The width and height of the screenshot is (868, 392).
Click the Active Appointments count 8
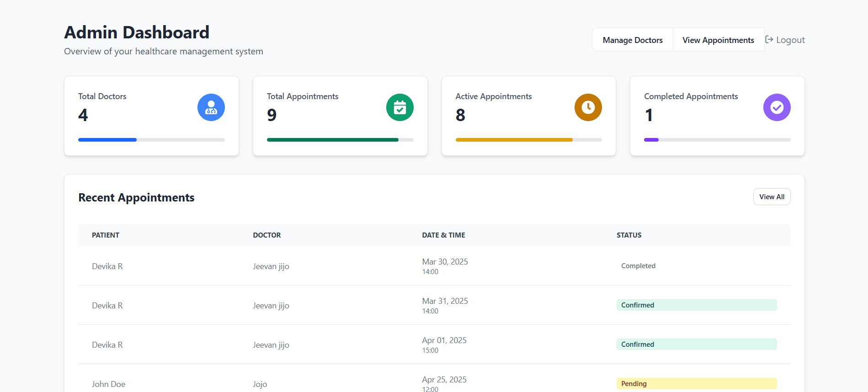(460, 115)
